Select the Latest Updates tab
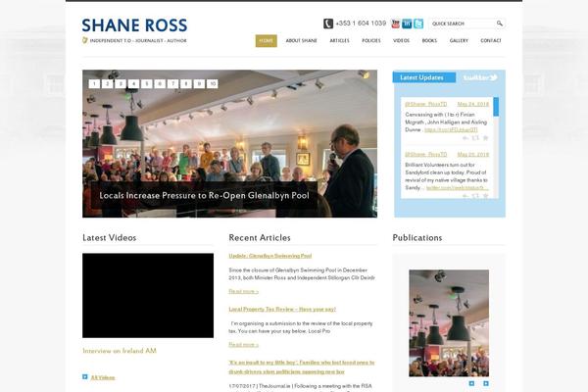The width and height of the screenshot is (588, 392). tap(424, 77)
